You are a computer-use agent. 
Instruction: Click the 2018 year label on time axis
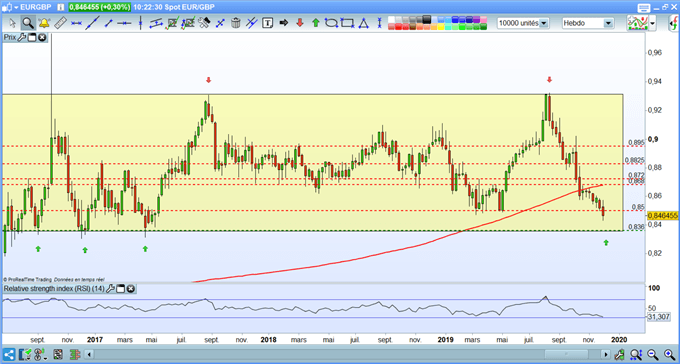[x=269, y=340]
